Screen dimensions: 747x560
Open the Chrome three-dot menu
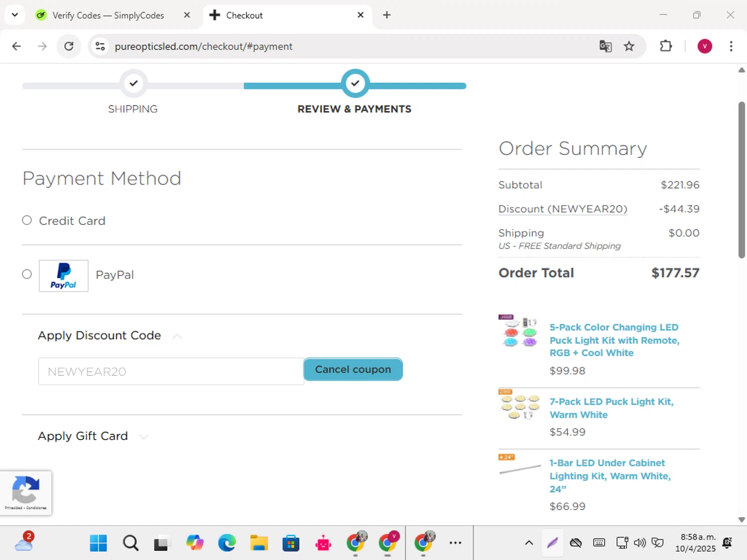click(x=731, y=46)
